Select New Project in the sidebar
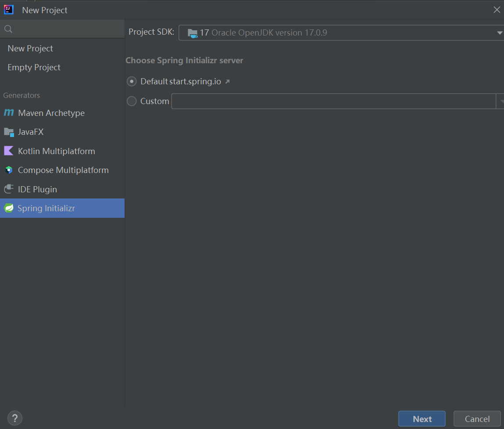The height and width of the screenshot is (429, 504). point(62,48)
